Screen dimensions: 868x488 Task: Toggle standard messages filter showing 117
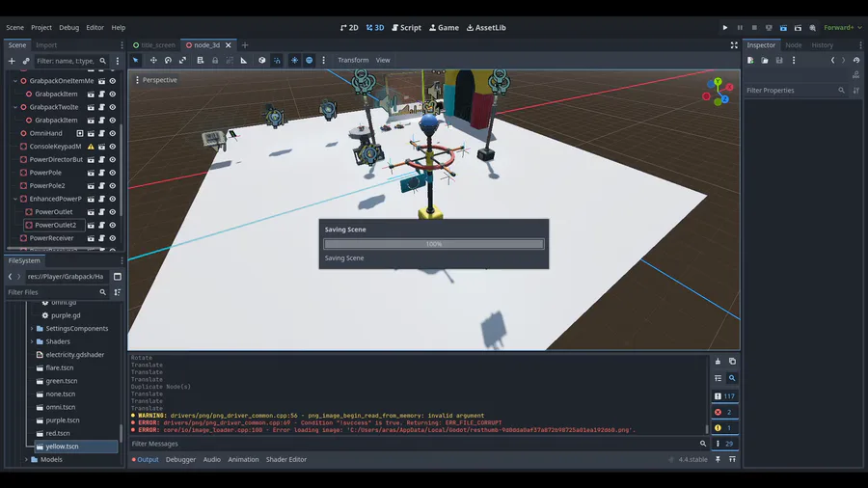[724, 396]
